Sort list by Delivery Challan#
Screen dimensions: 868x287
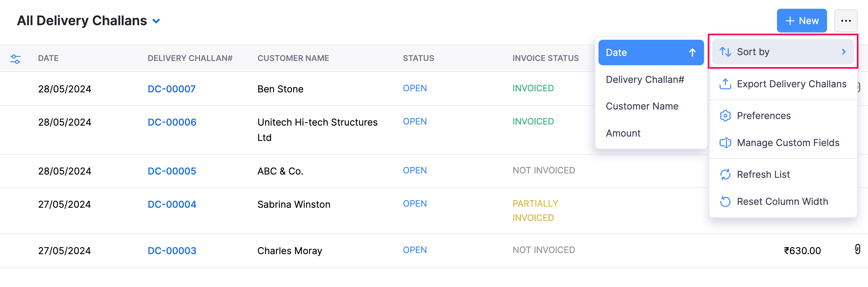[x=645, y=80]
